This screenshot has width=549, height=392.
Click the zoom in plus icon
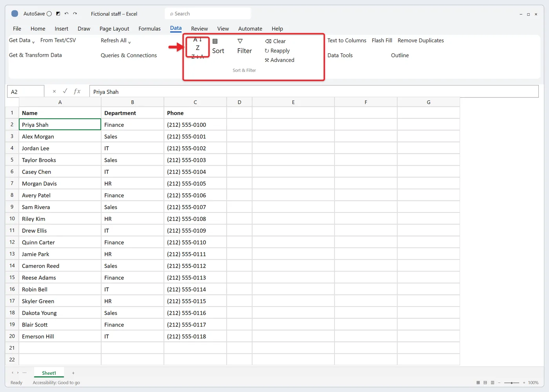(524, 383)
